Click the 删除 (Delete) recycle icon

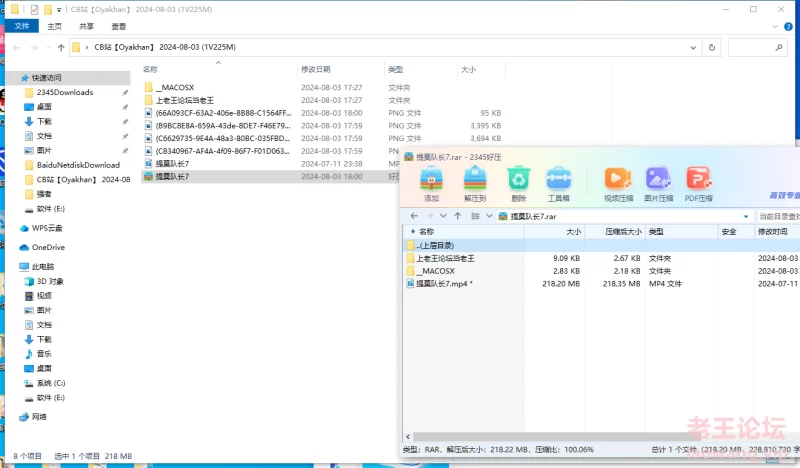click(518, 182)
